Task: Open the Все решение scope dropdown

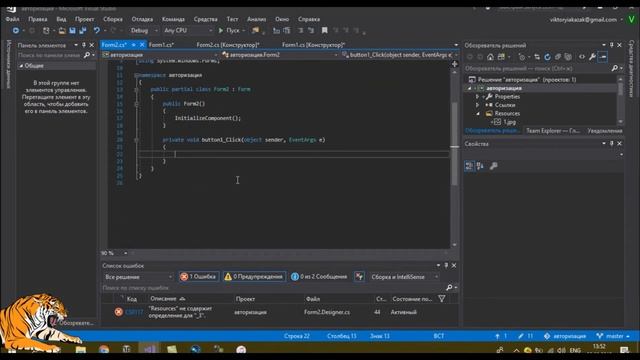Action: pos(138,277)
